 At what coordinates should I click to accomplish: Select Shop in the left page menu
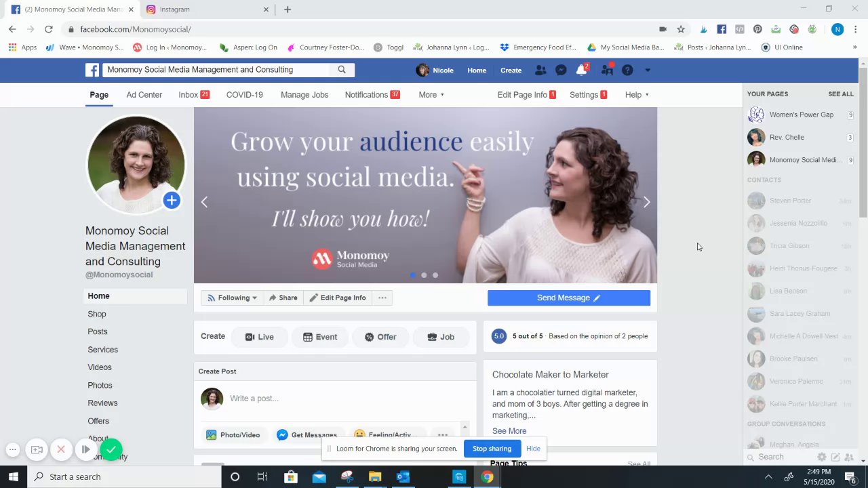coord(97,314)
